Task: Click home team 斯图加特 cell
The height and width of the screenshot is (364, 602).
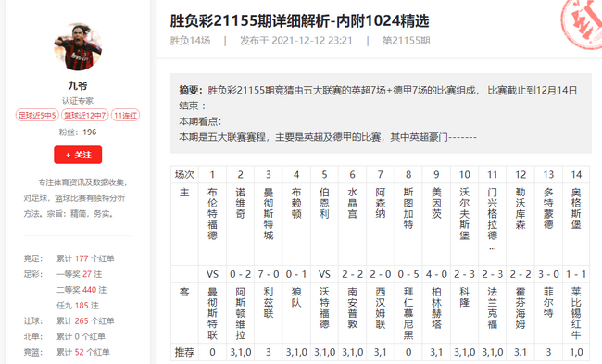Action: pos(408,224)
